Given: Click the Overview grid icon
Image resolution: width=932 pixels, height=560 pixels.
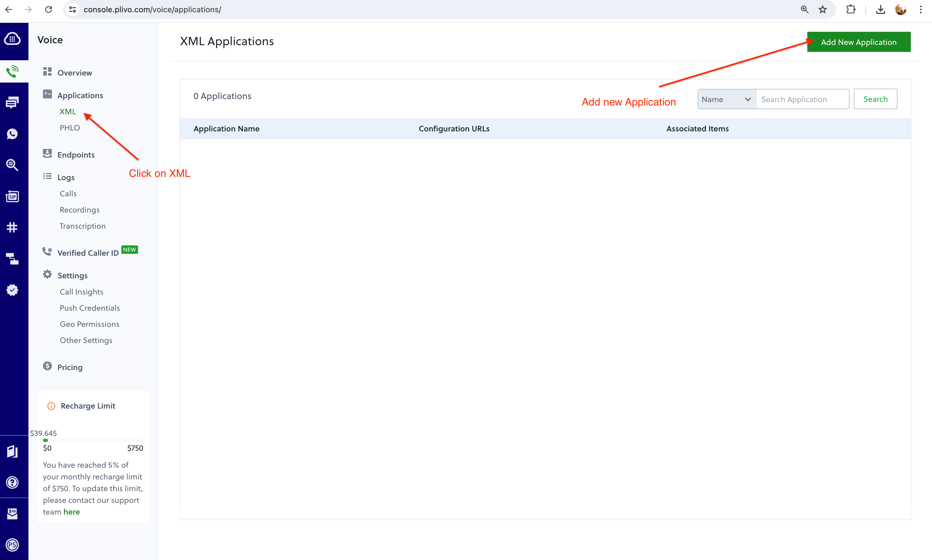Looking at the screenshot, I should pos(47,72).
